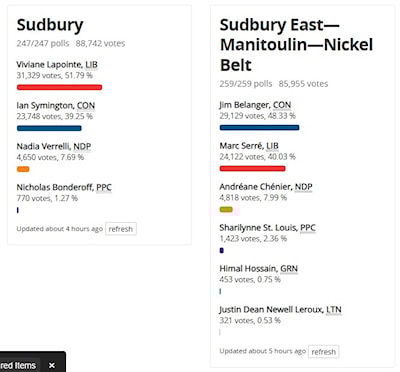Click Nadia Verrelli's orange vote bar
Screen dimensions: 400x372
pos(23,169)
